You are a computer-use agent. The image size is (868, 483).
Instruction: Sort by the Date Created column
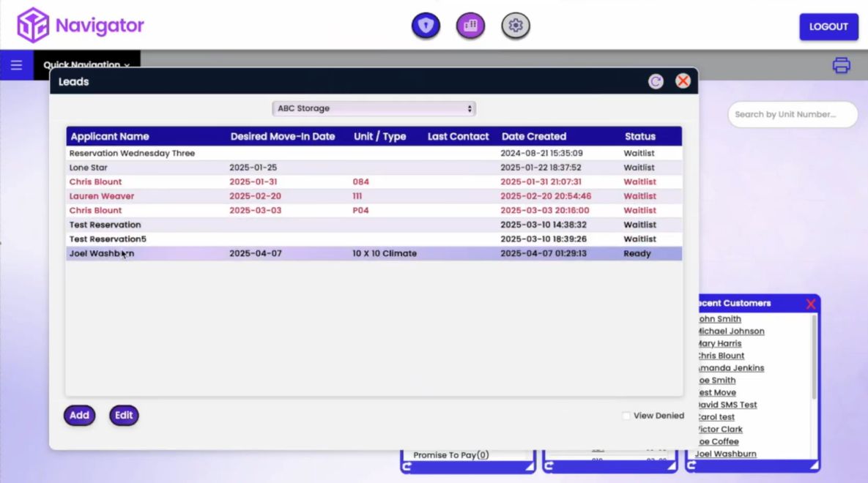click(534, 137)
